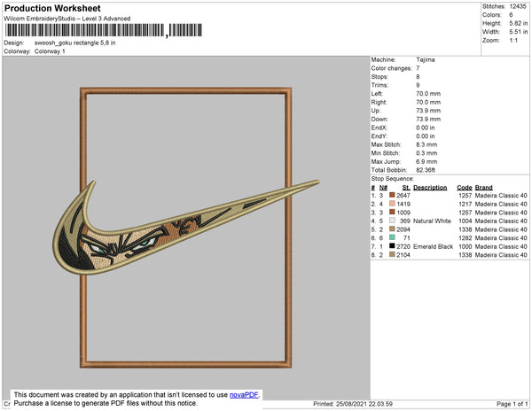
Task: Click the Code column header
Action: point(464,188)
